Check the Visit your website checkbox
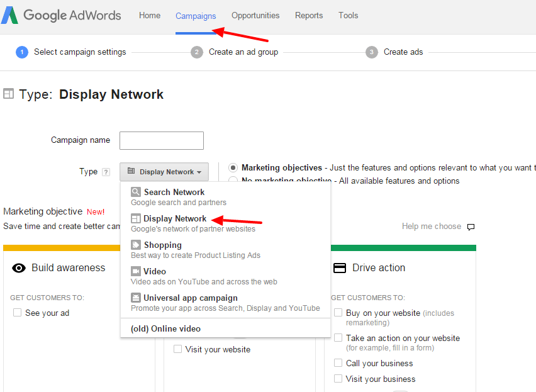This screenshot has width=536, height=392. tap(177, 349)
